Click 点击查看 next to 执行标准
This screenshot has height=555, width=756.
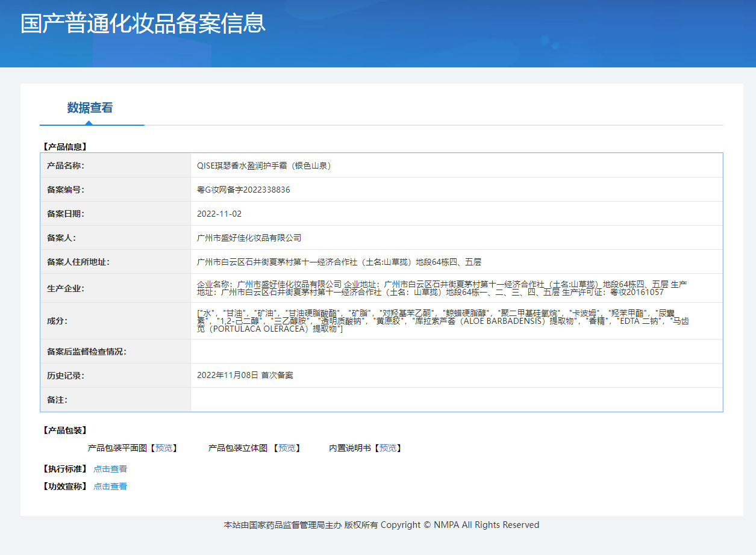110,469
